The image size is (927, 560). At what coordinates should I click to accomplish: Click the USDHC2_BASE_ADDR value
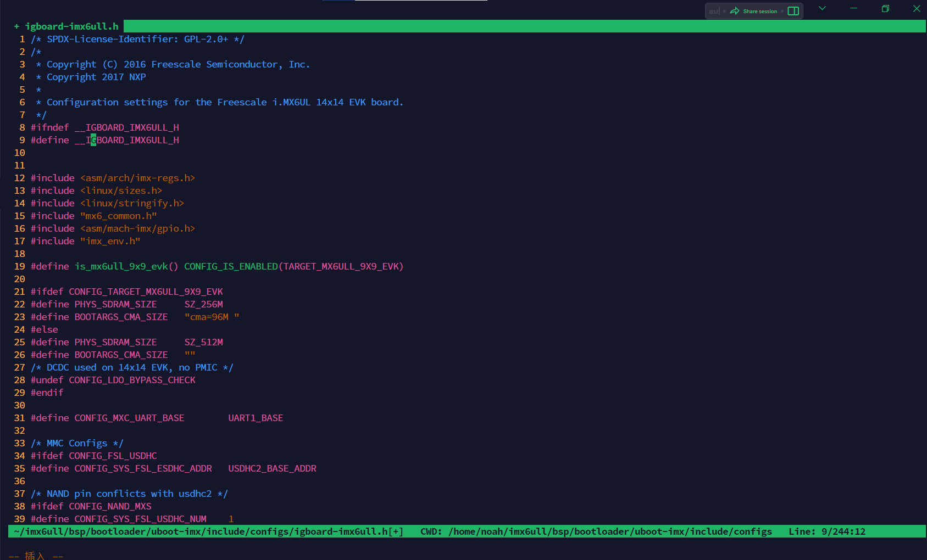[x=272, y=468]
